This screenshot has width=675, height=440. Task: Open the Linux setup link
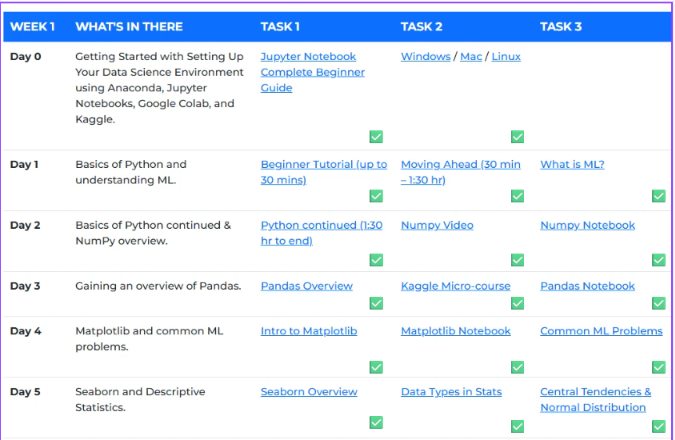tap(506, 56)
